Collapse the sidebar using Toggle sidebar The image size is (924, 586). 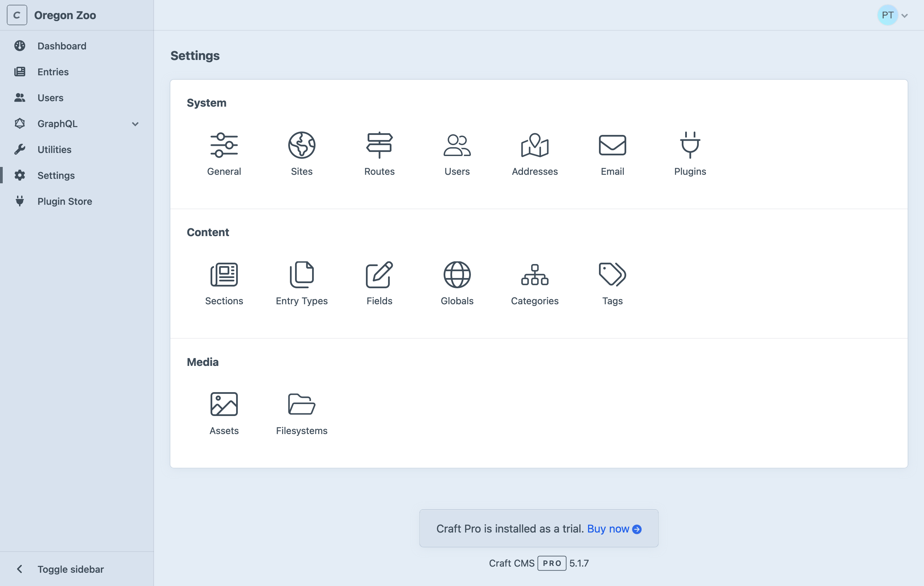70,569
